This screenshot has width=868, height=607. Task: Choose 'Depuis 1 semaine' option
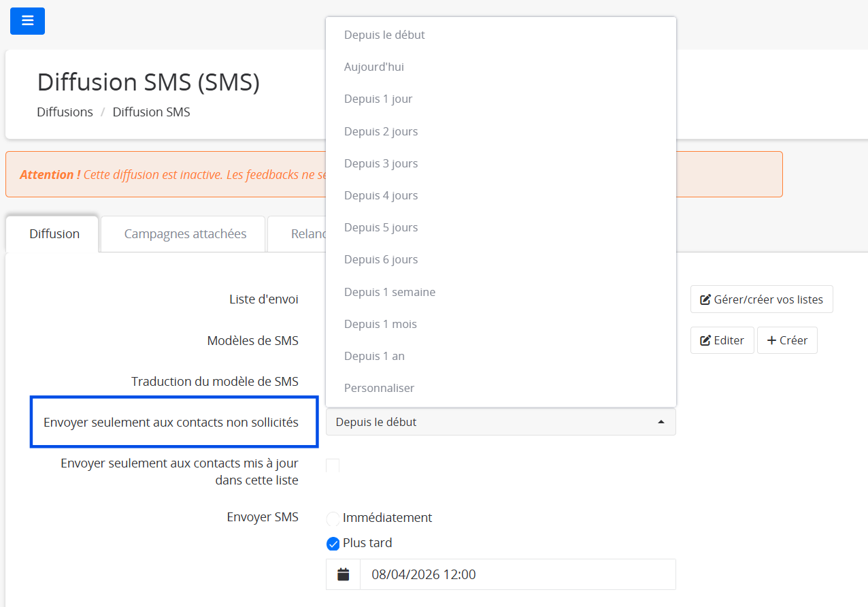click(x=390, y=292)
